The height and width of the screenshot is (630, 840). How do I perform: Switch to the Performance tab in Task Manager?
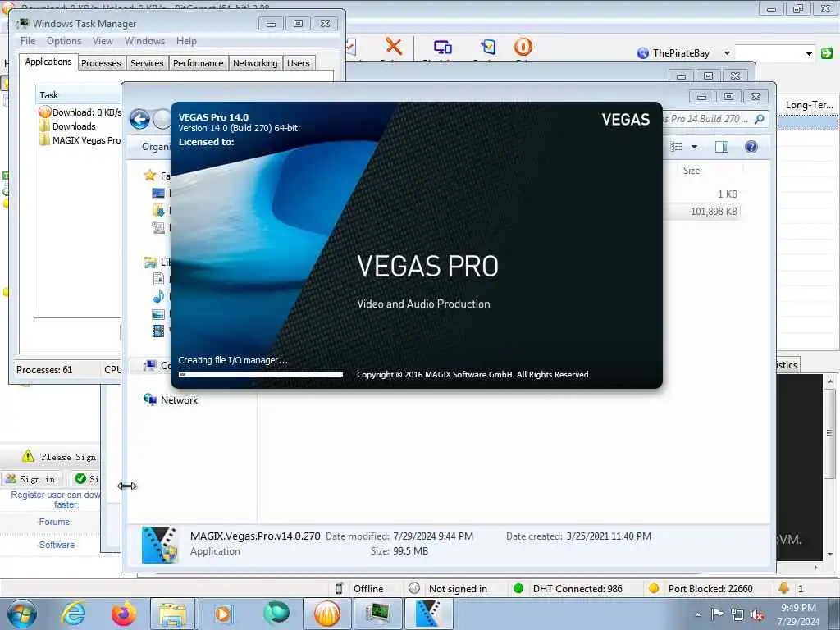tap(199, 63)
